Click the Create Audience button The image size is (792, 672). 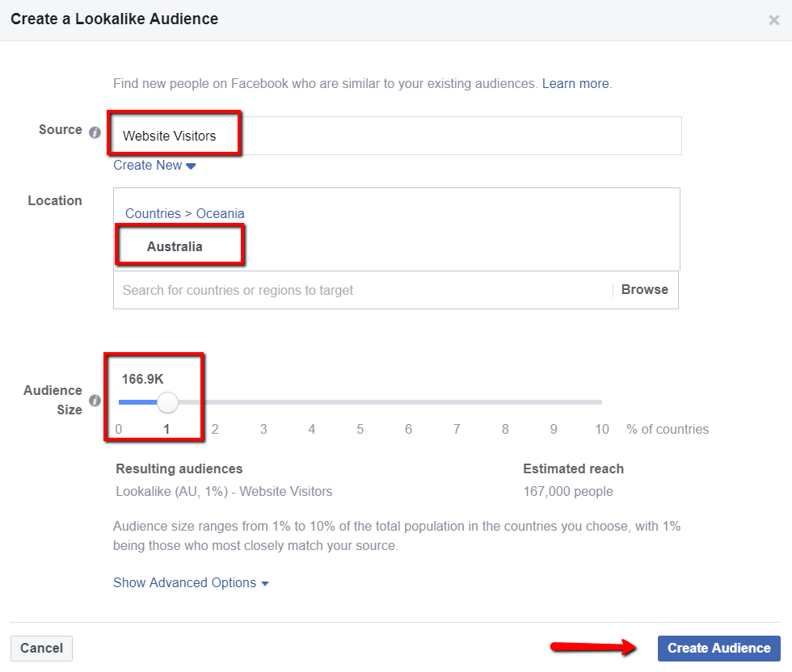click(718, 648)
